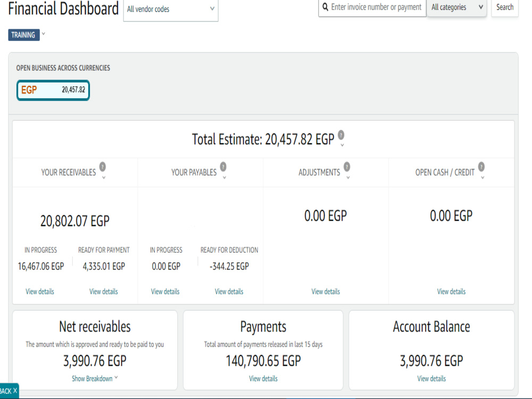Click the -344.25 EGP deduction value
This screenshot has height=399, width=532.
(229, 267)
